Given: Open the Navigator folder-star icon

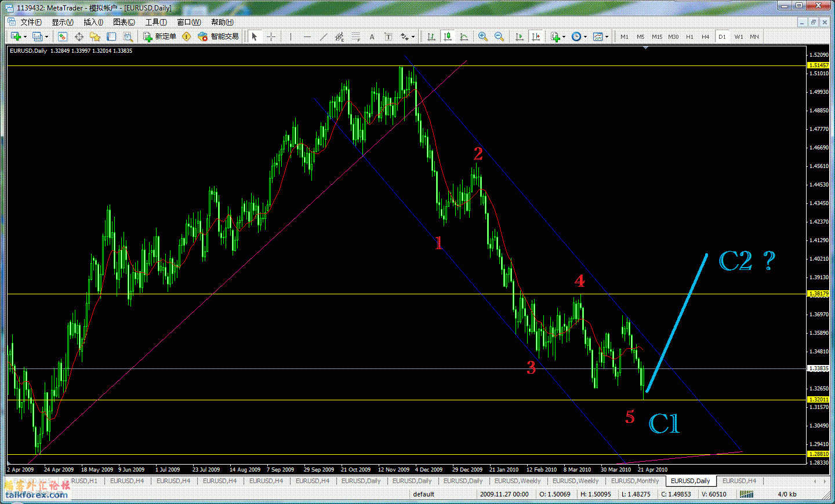Looking at the screenshot, I should pos(95,36).
